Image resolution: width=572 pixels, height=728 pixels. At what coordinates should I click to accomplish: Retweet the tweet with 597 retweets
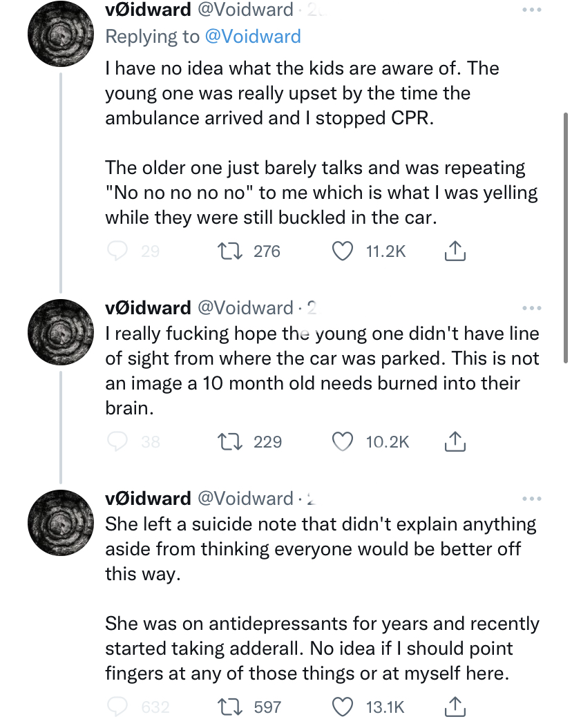[x=229, y=707]
